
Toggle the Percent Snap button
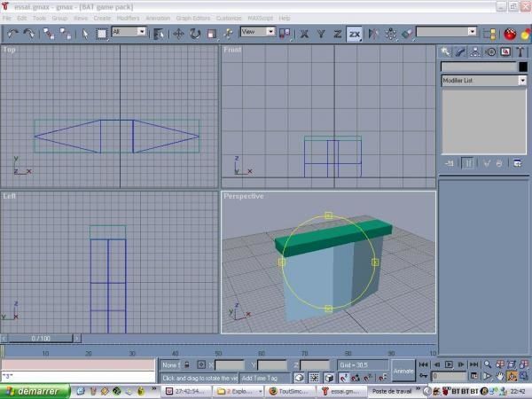coord(367,378)
